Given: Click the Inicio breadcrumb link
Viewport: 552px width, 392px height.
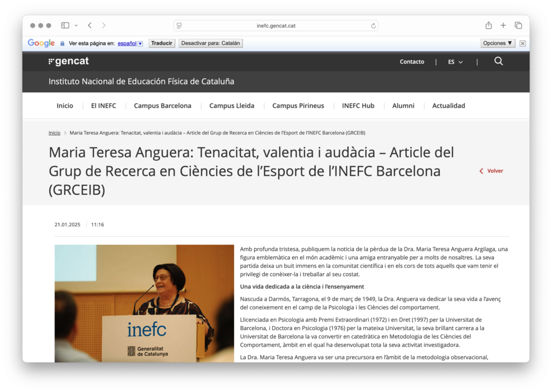Looking at the screenshot, I should pos(54,133).
